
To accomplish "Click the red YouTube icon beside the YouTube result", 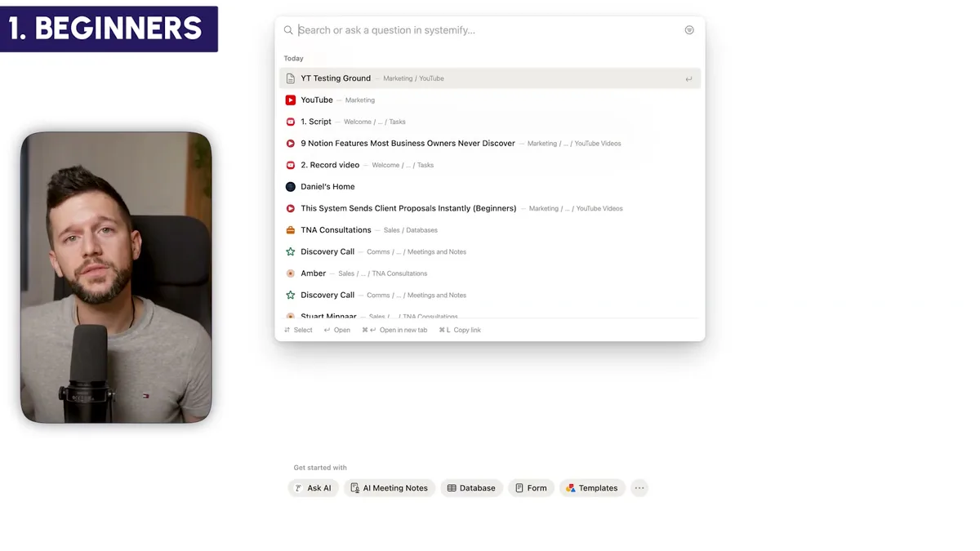I will (291, 100).
